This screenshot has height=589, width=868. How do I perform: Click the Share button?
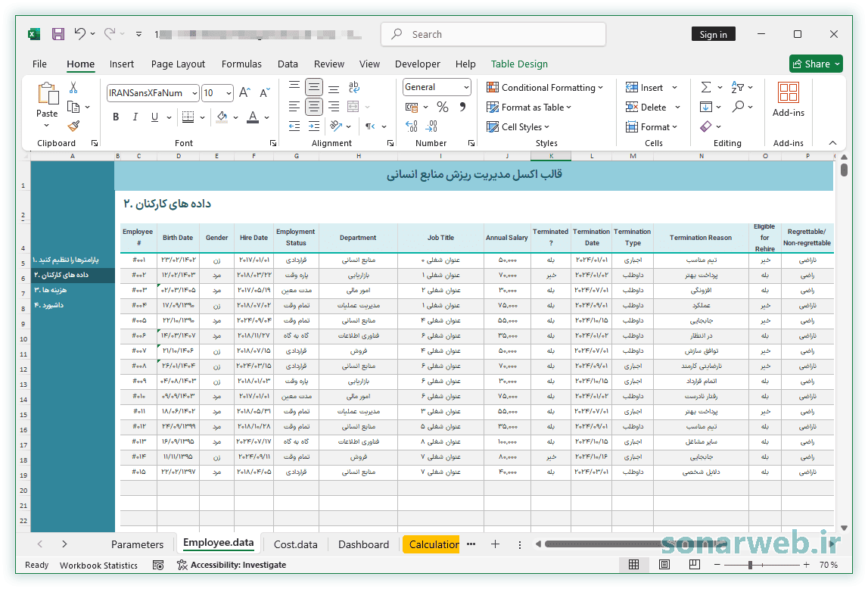pos(816,64)
